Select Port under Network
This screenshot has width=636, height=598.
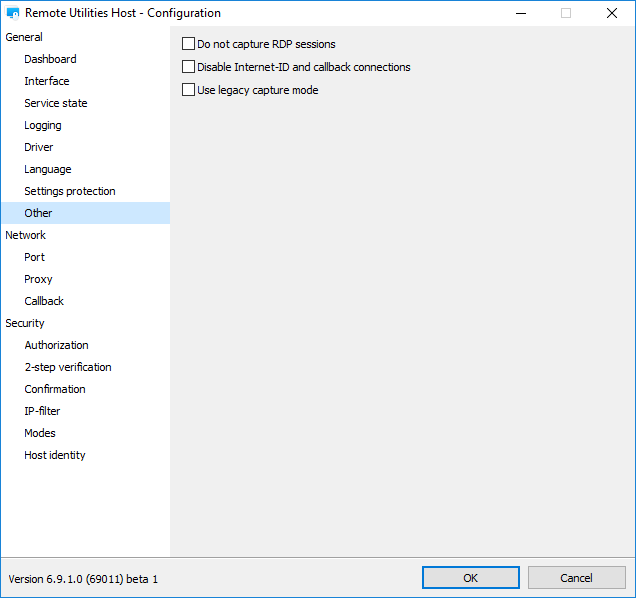pos(35,257)
